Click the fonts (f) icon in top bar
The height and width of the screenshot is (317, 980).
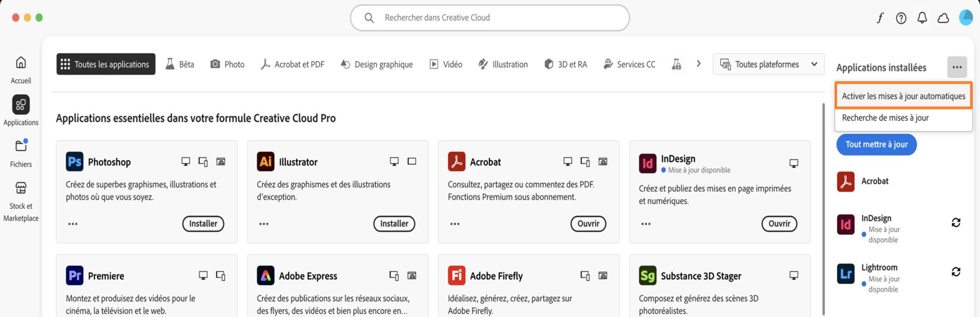point(880,18)
